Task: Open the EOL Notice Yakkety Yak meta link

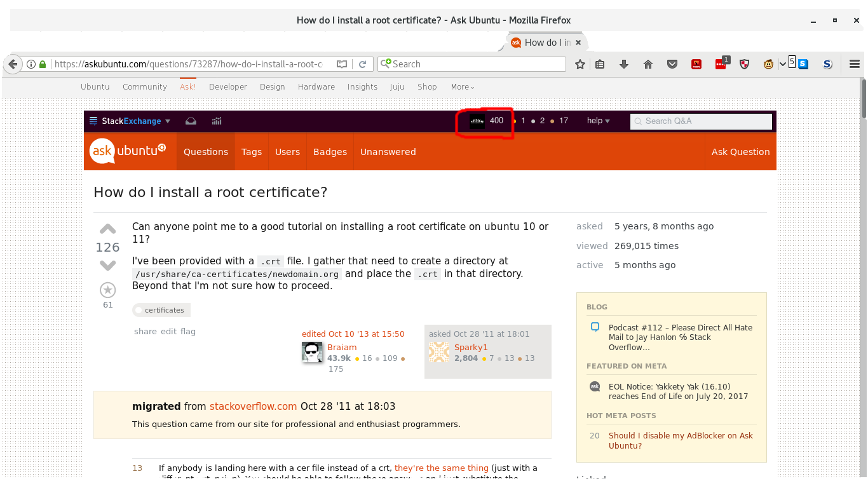Action: pos(678,391)
